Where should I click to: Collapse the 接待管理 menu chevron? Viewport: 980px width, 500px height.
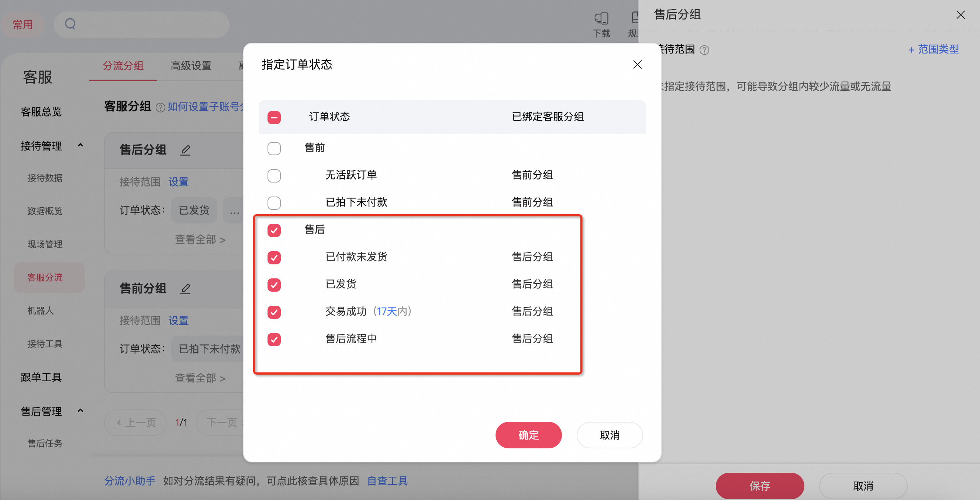tap(80, 145)
